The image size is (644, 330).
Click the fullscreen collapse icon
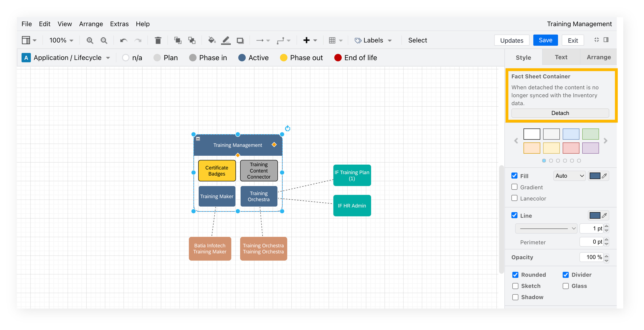(596, 40)
